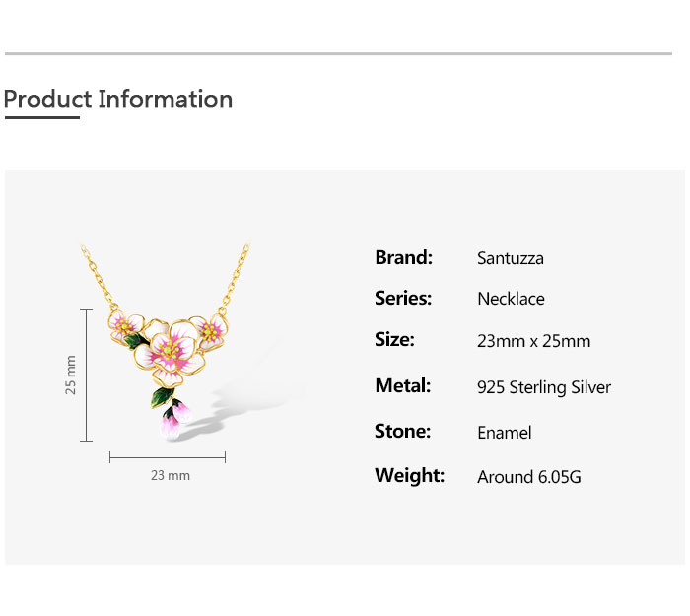Viewport: 690px width, 616px height.
Task: Click the Size: label
Action: pos(394,340)
